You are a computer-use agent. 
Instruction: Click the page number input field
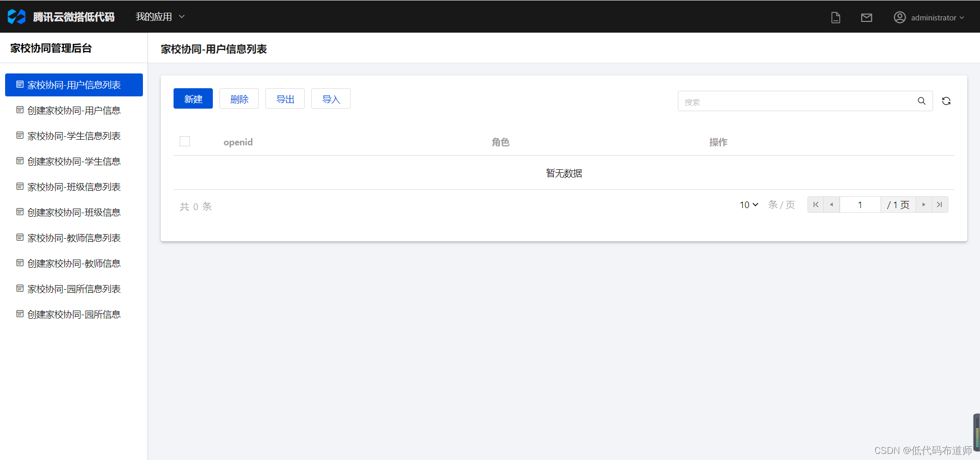pos(860,205)
